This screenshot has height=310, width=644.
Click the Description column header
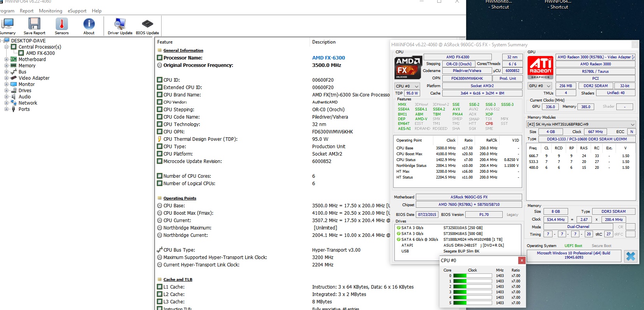(x=324, y=42)
